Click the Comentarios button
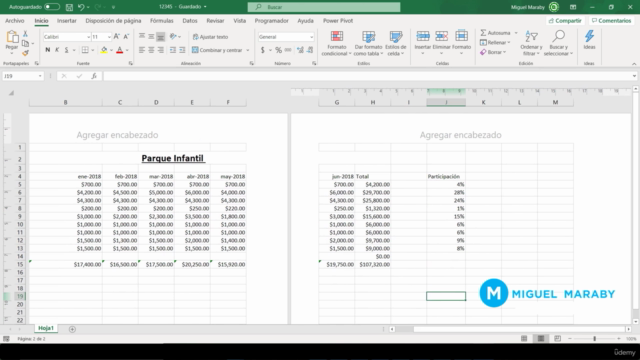640x360 pixels. (611, 20)
